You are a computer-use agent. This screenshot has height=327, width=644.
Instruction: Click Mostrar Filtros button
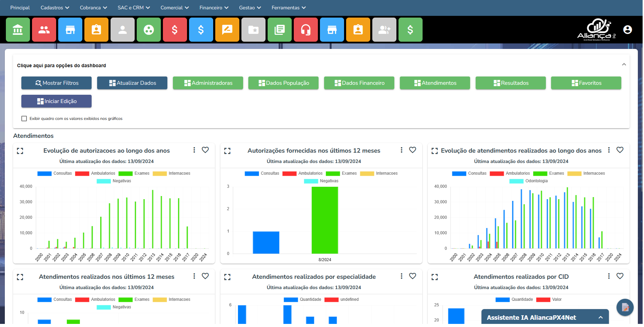(56, 83)
